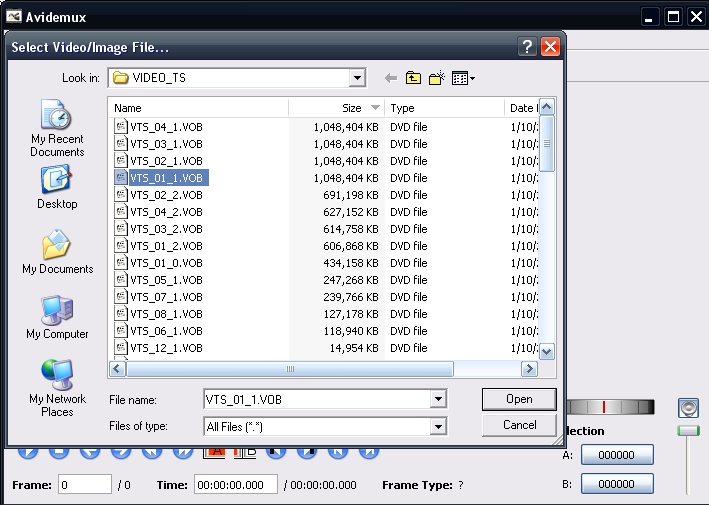This screenshot has width=709, height=505.
Task: Click the Cancel button
Action: (x=519, y=425)
